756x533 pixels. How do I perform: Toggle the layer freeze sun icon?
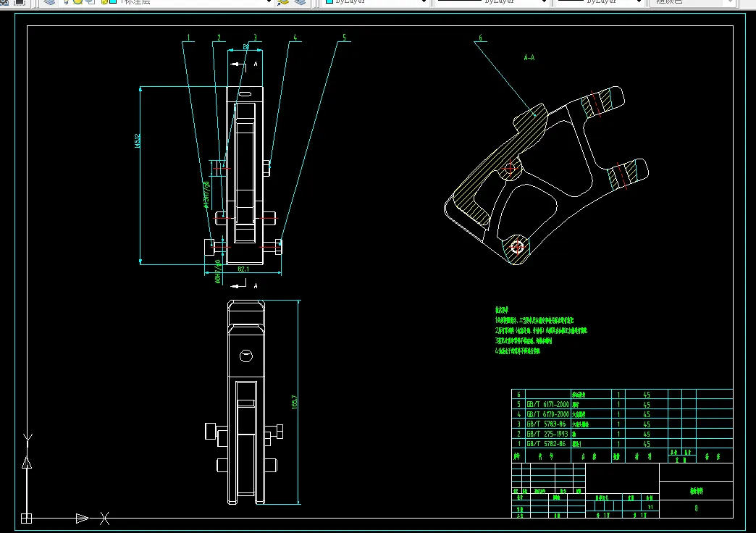click(77, 2)
